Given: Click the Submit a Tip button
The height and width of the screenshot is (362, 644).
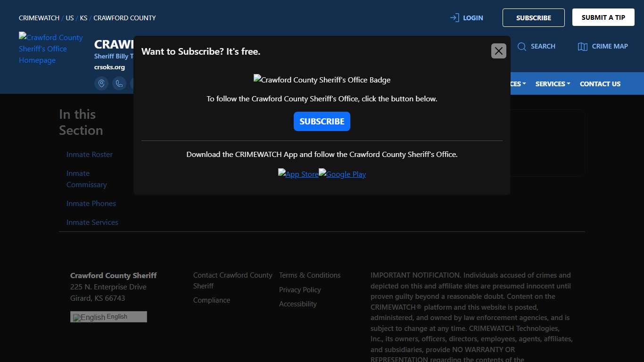Looking at the screenshot, I should click(x=603, y=17).
